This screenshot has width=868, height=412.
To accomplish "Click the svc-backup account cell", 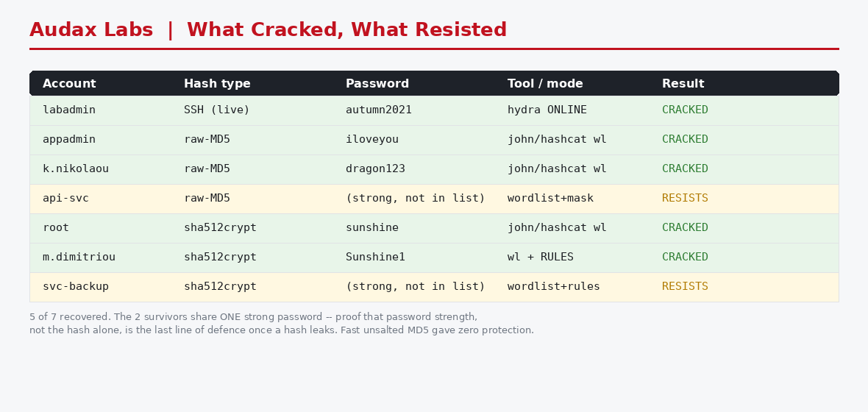I will 76,286.
